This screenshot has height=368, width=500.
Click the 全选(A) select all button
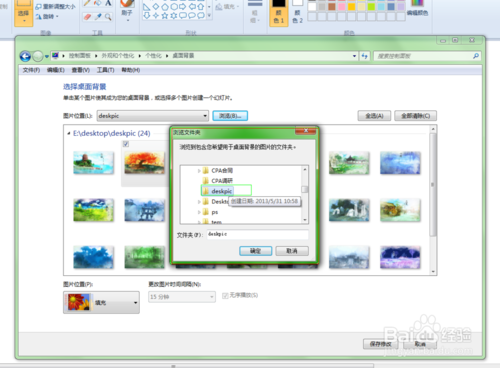click(x=374, y=116)
